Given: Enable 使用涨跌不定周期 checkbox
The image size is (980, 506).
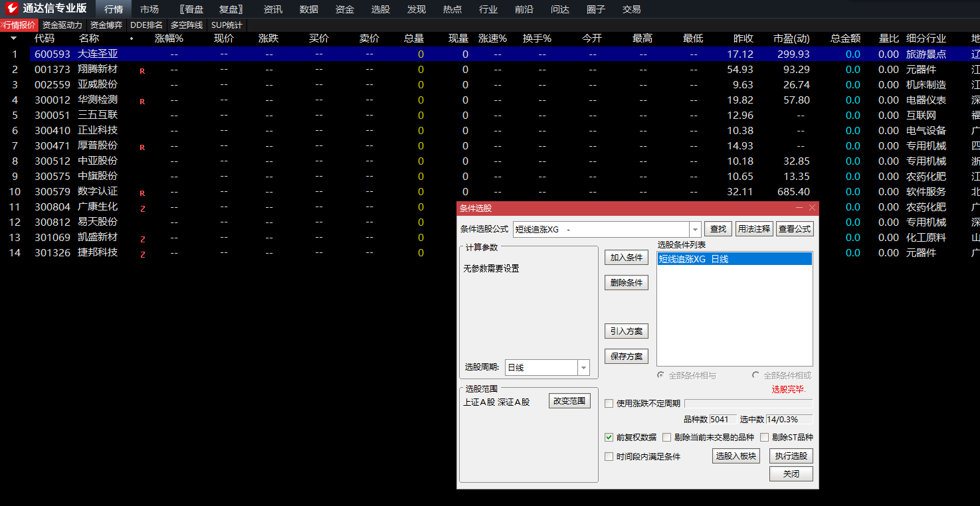Looking at the screenshot, I should [x=609, y=403].
